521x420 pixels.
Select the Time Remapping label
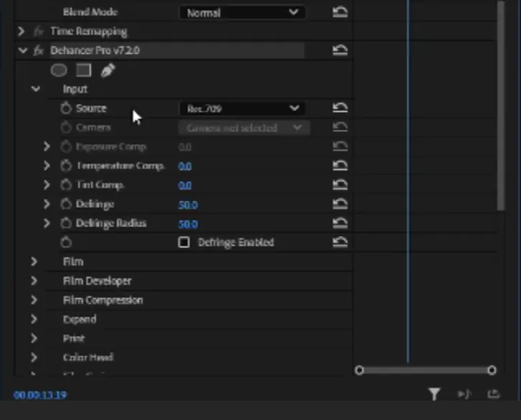tap(89, 32)
